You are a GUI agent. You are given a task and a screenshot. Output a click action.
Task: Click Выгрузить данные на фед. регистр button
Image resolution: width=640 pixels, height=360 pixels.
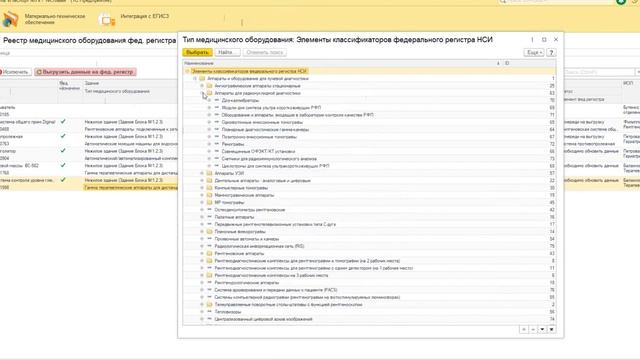click(85, 72)
